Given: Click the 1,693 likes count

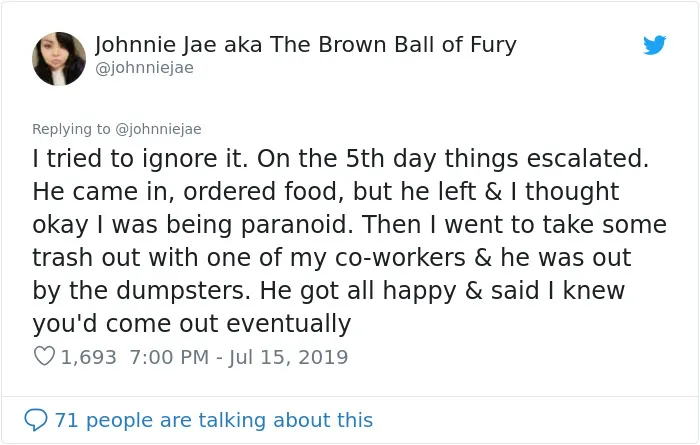Looking at the screenshot, I should [88, 357].
